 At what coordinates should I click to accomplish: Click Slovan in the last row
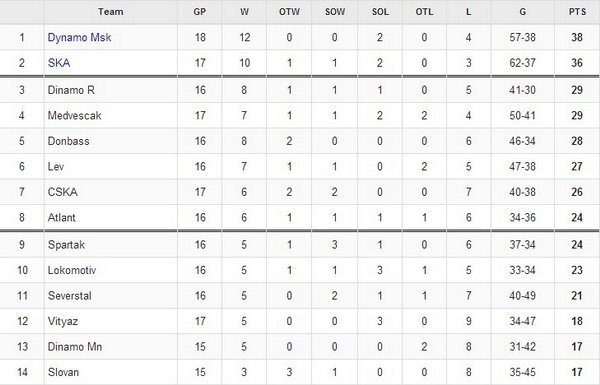point(63,372)
